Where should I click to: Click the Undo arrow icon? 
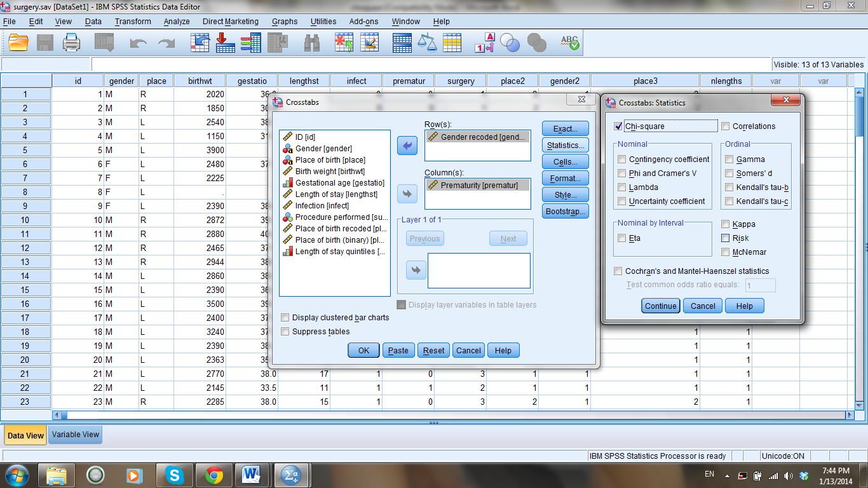pos(139,43)
